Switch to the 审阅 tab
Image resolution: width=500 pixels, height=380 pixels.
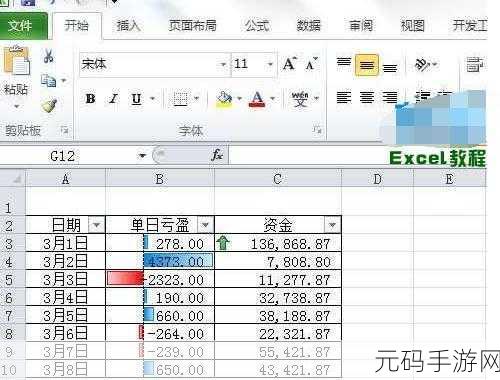click(x=360, y=25)
